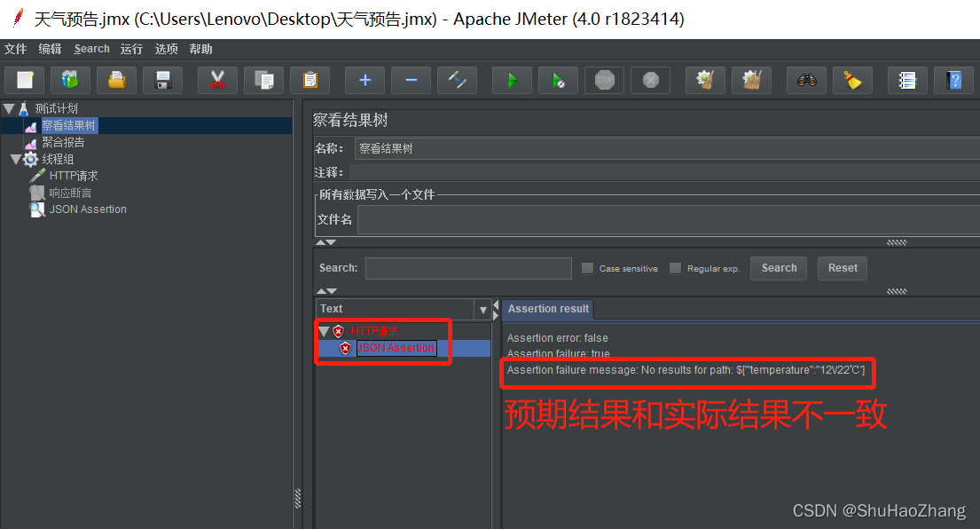Clear results with gear-broom icon
Image resolution: width=980 pixels, height=529 pixels.
[705, 80]
